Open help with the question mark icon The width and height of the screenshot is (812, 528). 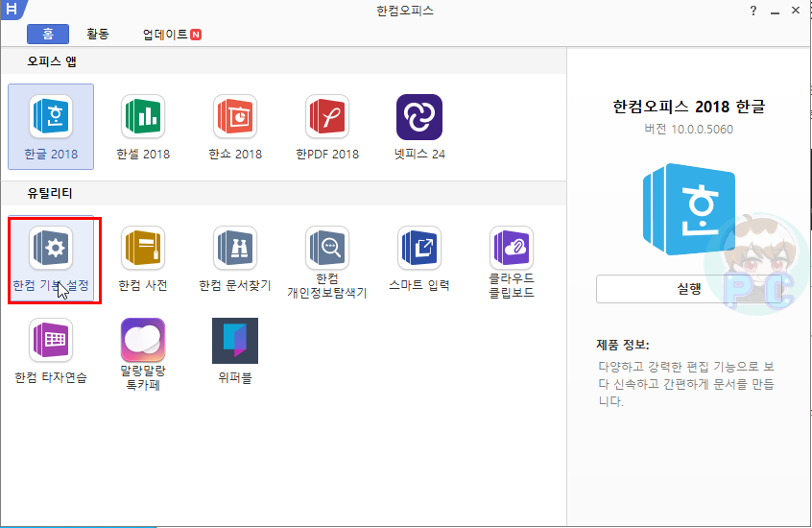[x=752, y=11]
